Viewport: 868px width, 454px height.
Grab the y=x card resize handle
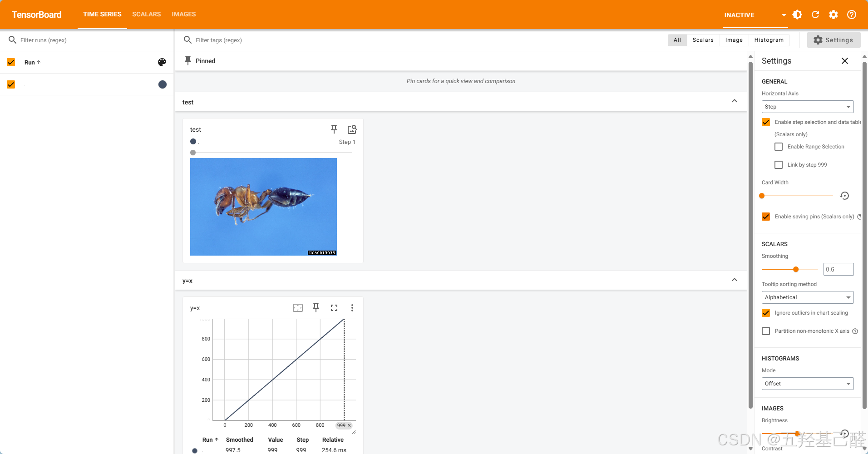pos(354,432)
